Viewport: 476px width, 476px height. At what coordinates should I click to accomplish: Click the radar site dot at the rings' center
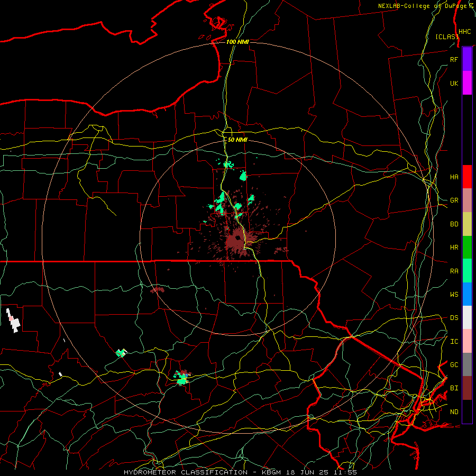(237, 237)
